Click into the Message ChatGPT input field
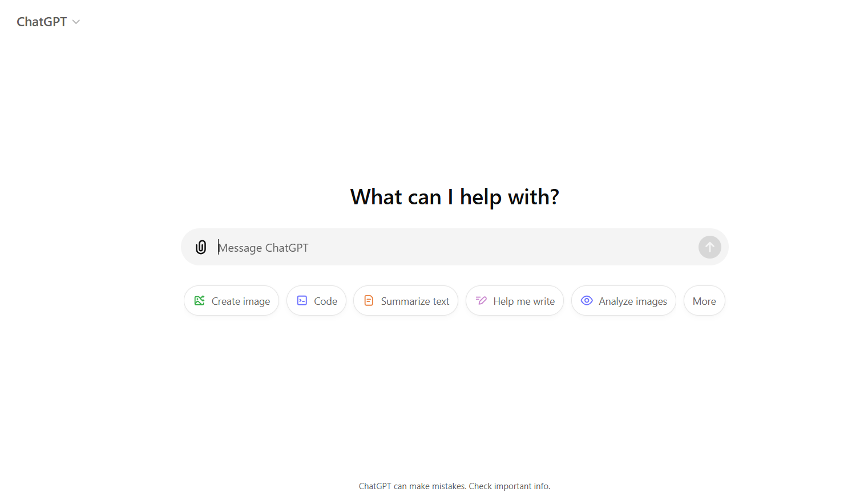The height and width of the screenshot is (492, 868). [x=454, y=248]
